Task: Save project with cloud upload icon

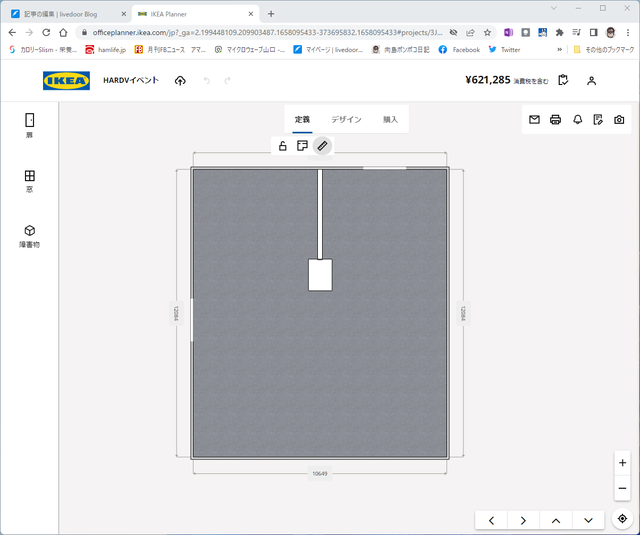Action: click(x=180, y=80)
